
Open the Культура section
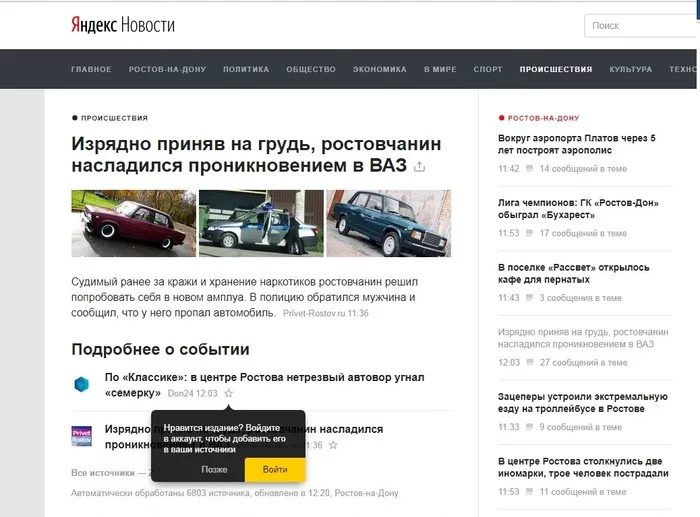631,69
